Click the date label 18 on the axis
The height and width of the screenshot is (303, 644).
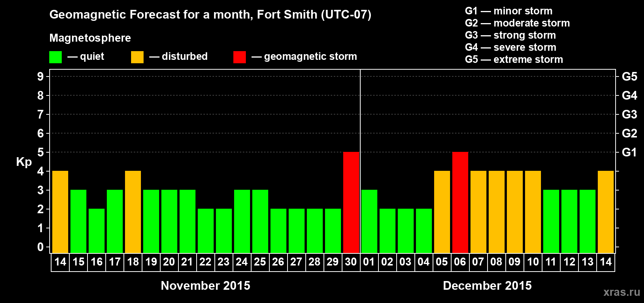click(133, 262)
